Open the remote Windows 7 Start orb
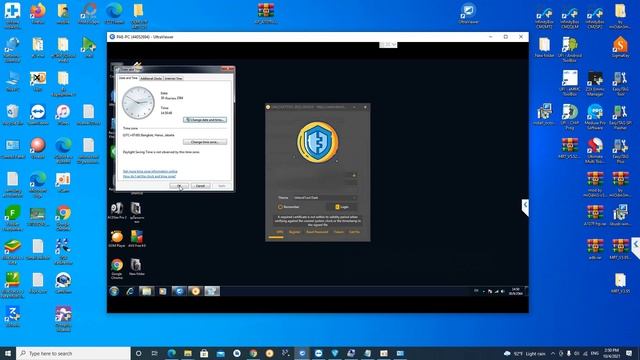The image size is (640, 360). point(114,291)
